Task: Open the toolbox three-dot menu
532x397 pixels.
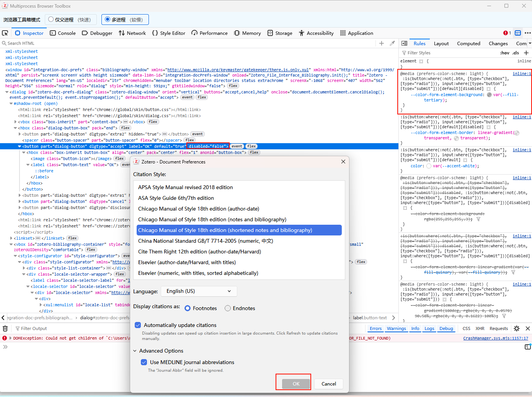Action: coord(528,33)
